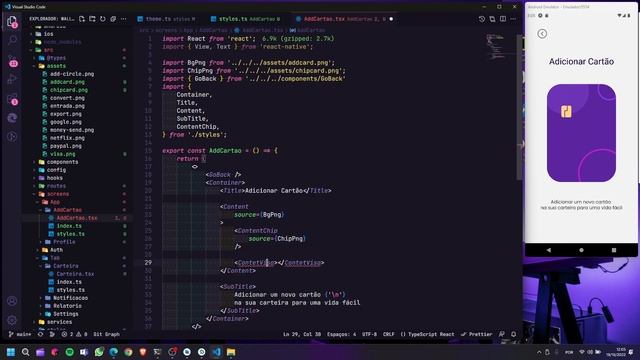The image size is (640, 360).
Task: Refresh the Explorer file tree
Action: click(102, 19)
